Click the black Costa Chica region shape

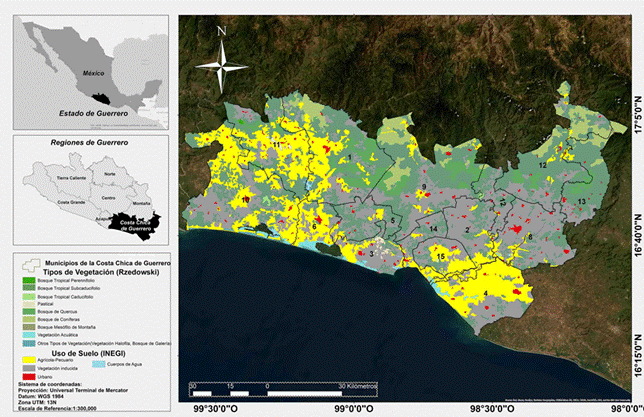pos(137,221)
